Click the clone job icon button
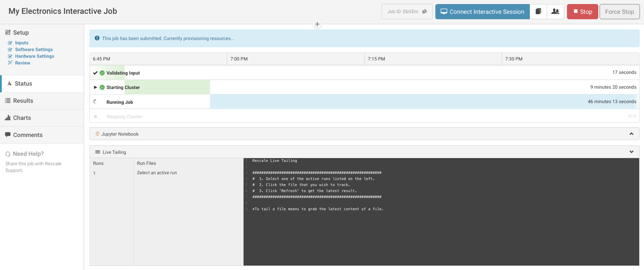The width and height of the screenshot is (644, 270). click(x=538, y=12)
